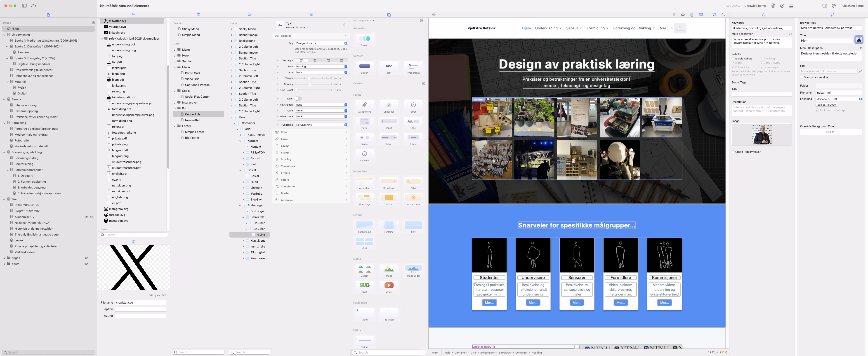
Task: Expand the Color section in inspector
Action: click(311, 132)
